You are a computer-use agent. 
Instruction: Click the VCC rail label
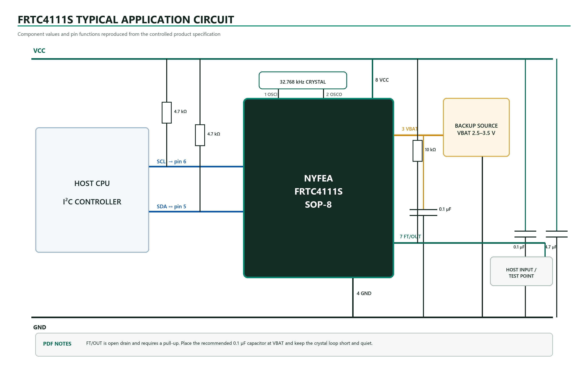39,51
